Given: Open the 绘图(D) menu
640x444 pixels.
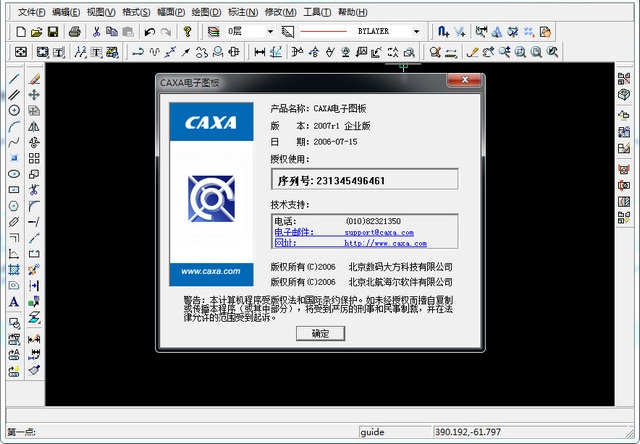Looking at the screenshot, I should 206,12.
